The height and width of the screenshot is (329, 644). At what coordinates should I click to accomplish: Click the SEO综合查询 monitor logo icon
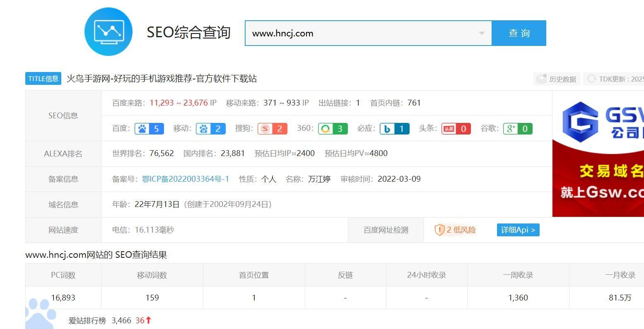109,32
